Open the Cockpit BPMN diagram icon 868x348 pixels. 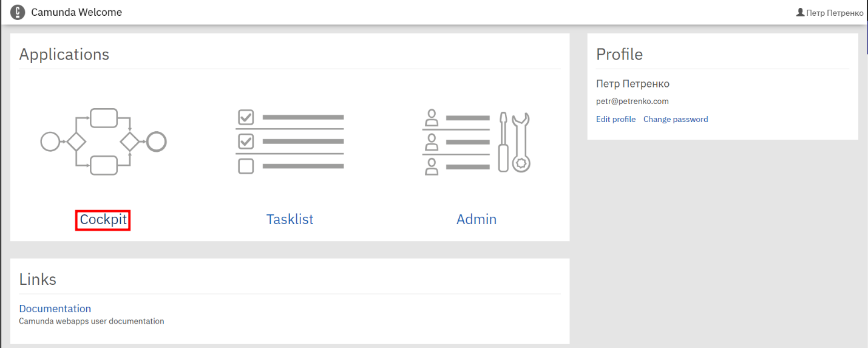click(103, 142)
